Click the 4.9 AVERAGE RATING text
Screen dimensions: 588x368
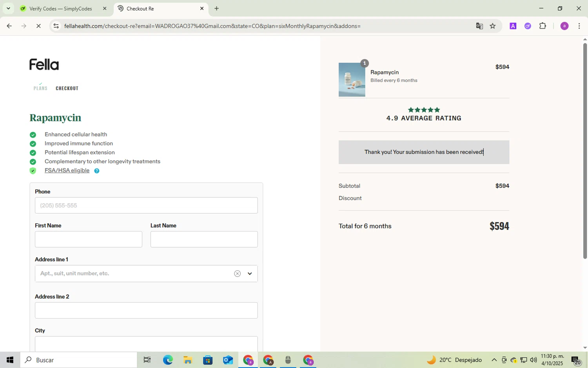(x=424, y=118)
